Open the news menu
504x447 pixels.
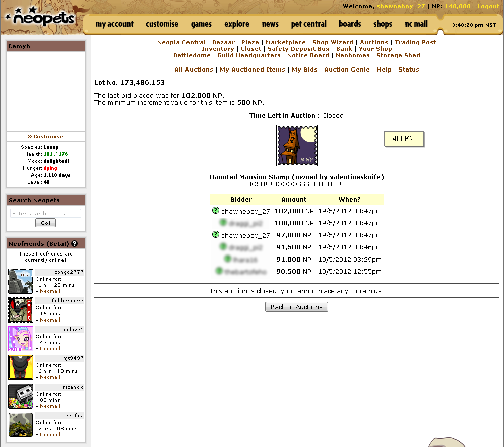coord(270,24)
